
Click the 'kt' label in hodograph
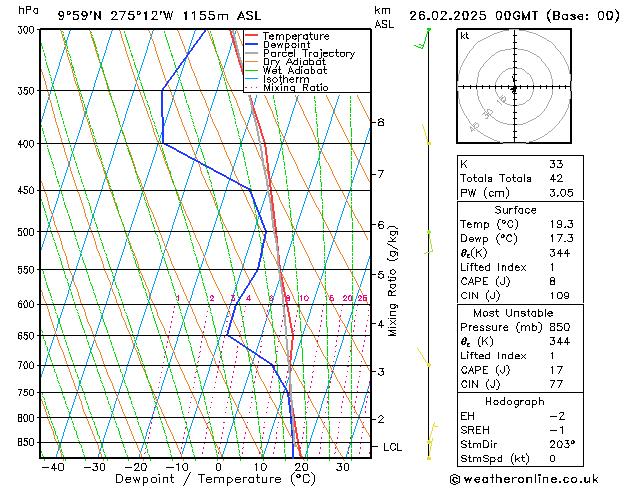(x=465, y=36)
